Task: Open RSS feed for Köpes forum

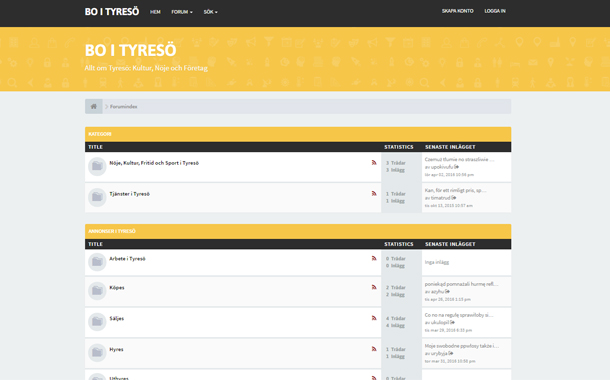Action: click(374, 287)
